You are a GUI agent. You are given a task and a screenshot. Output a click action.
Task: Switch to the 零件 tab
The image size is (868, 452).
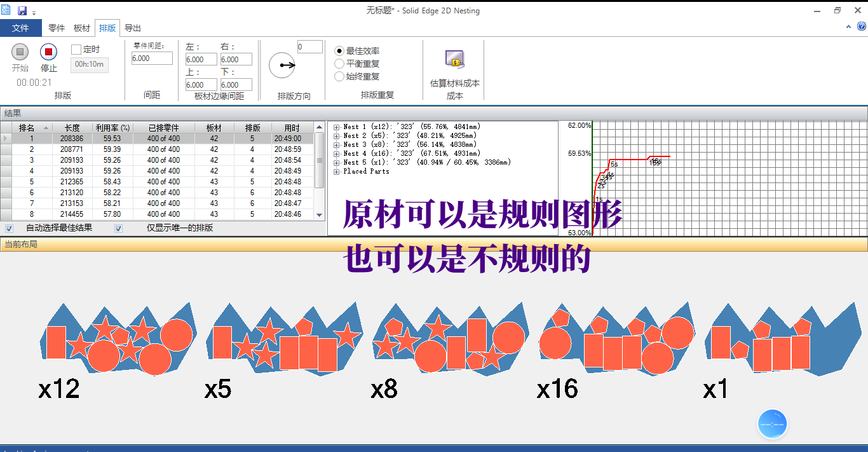click(57, 28)
